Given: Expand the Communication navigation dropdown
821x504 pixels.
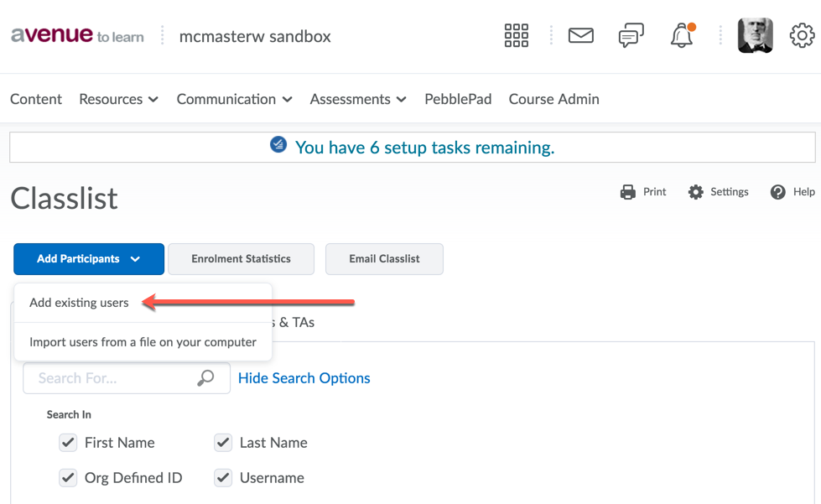Looking at the screenshot, I should click(x=234, y=99).
